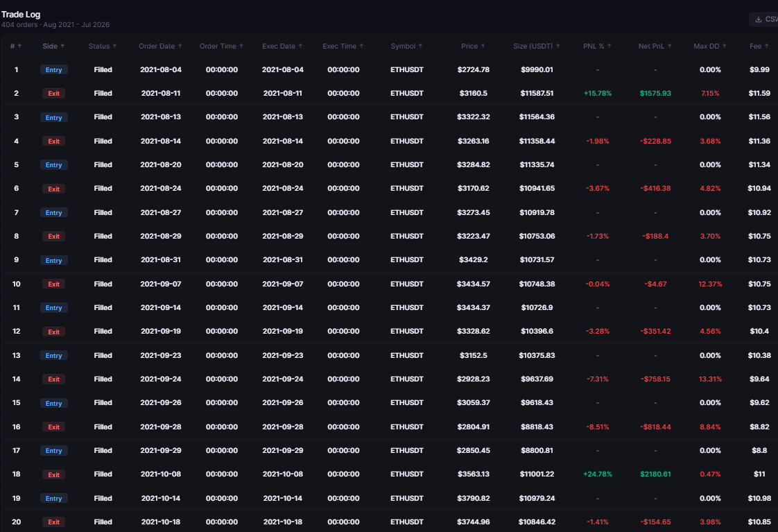Sort by Exec Time header
Image resolution: width=778 pixels, height=532 pixels.
[343, 46]
